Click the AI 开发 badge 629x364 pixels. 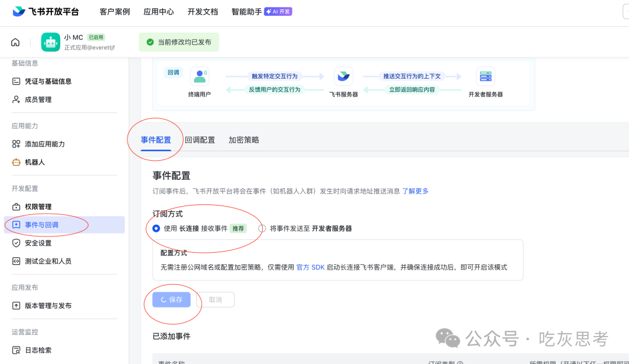click(x=278, y=12)
